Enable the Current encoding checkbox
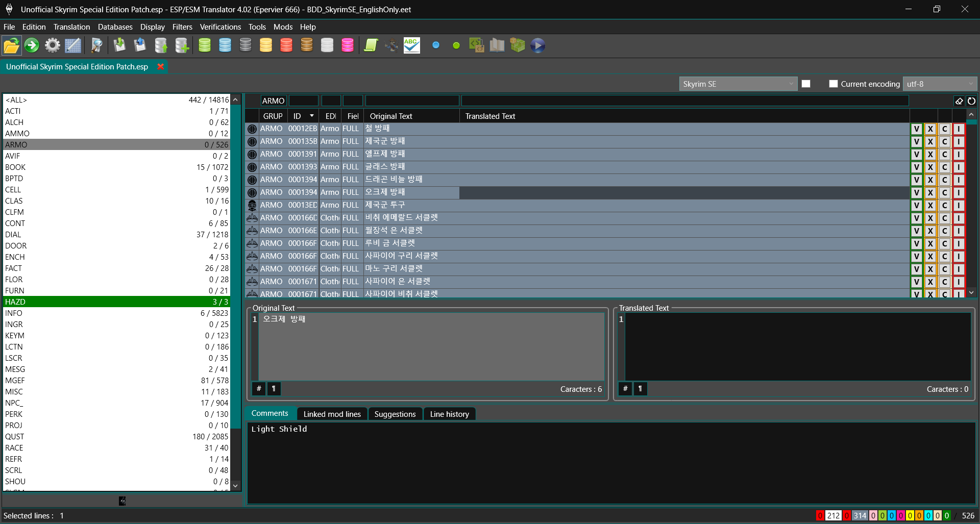 pyautogui.click(x=834, y=84)
